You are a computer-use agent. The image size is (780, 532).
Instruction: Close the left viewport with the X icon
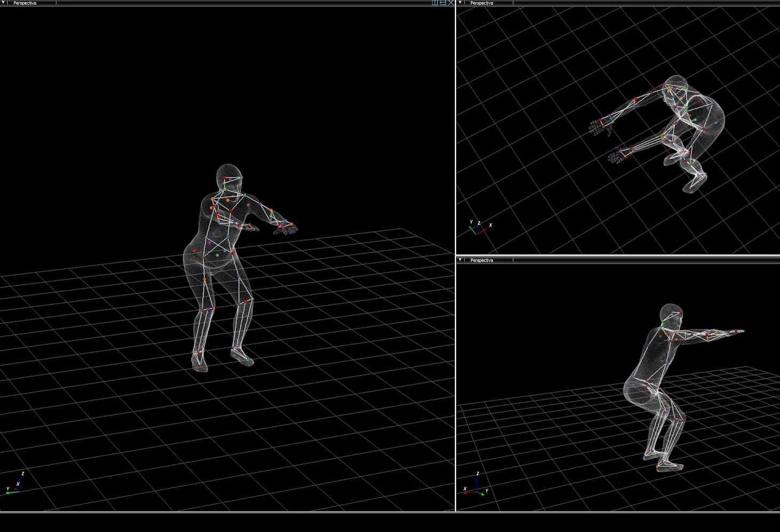tap(451, 3)
